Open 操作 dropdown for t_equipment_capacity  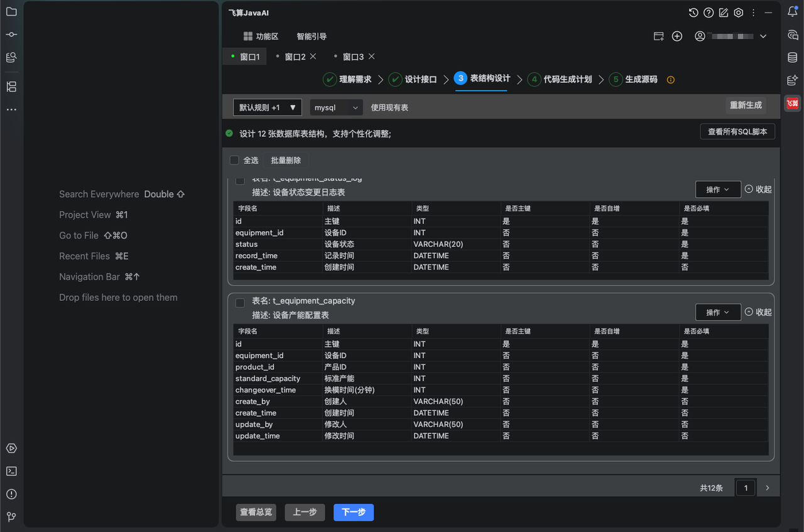coord(718,312)
